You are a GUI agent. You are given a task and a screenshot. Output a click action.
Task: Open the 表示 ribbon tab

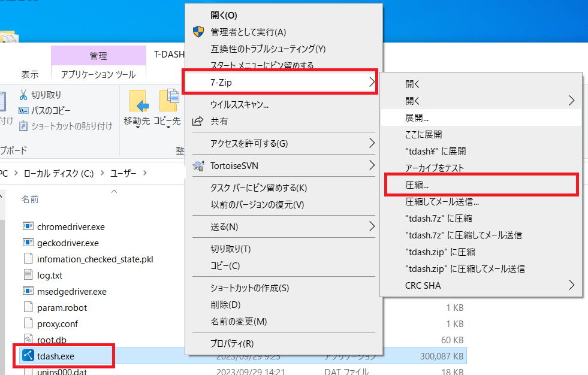pos(30,74)
